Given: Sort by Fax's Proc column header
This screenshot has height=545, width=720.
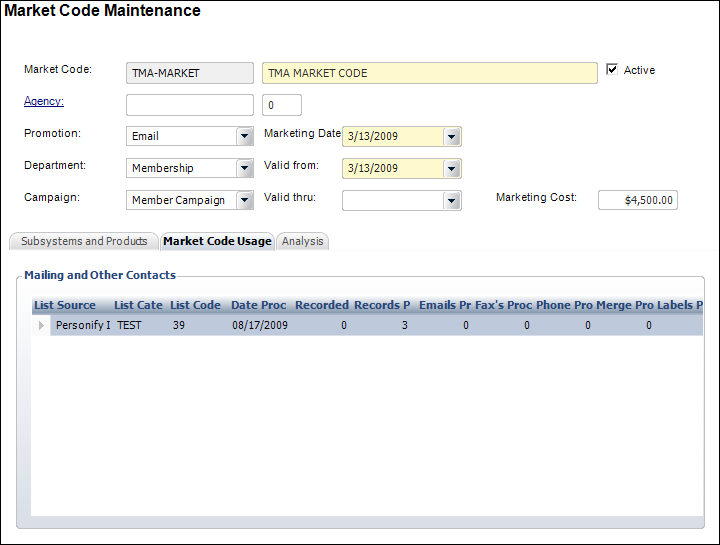Looking at the screenshot, I should 504,305.
